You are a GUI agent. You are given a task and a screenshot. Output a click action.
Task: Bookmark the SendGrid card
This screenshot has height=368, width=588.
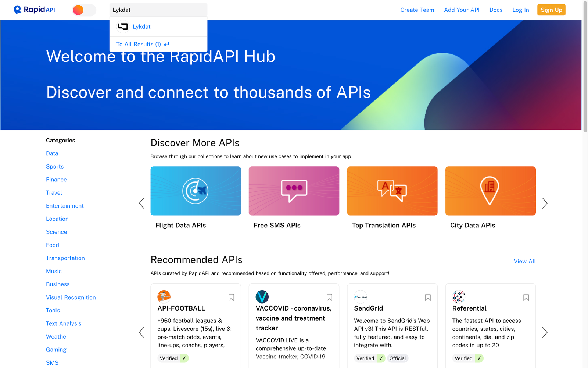428,297
